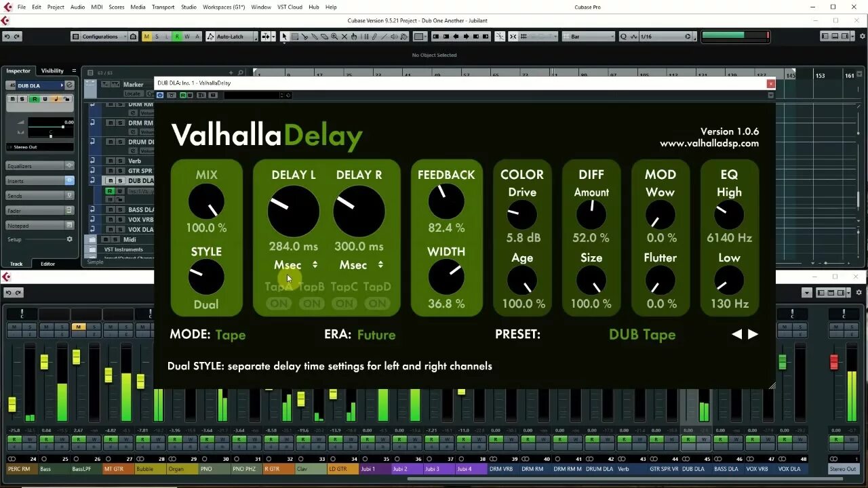Open Delay L Msec unit selector
The image size is (868, 488).
tap(296, 265)
